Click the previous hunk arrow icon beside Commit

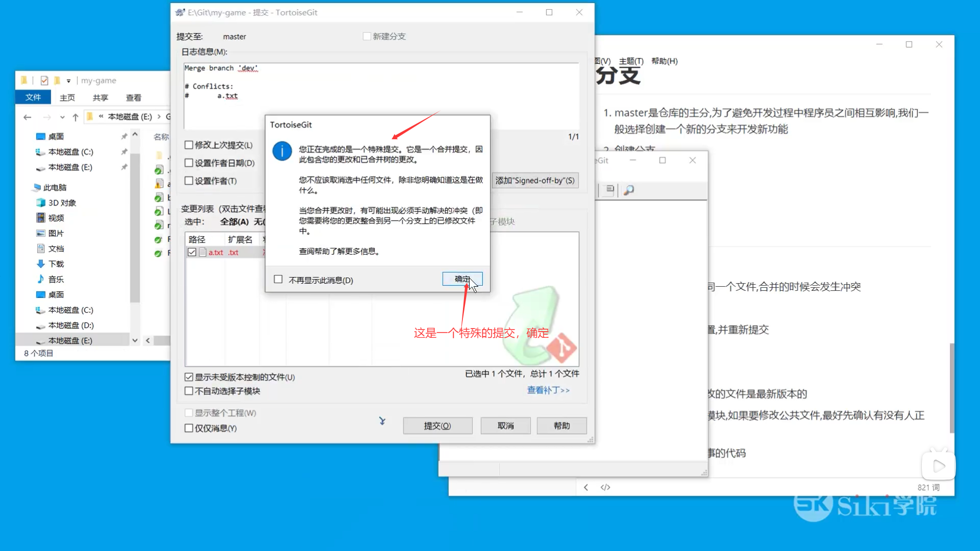click(382, 421)
